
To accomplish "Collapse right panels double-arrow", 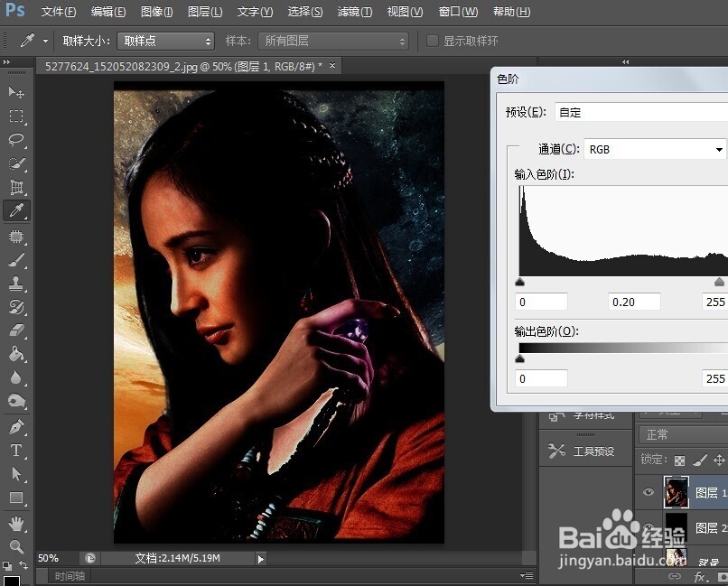I will click(x=625, y=61).
